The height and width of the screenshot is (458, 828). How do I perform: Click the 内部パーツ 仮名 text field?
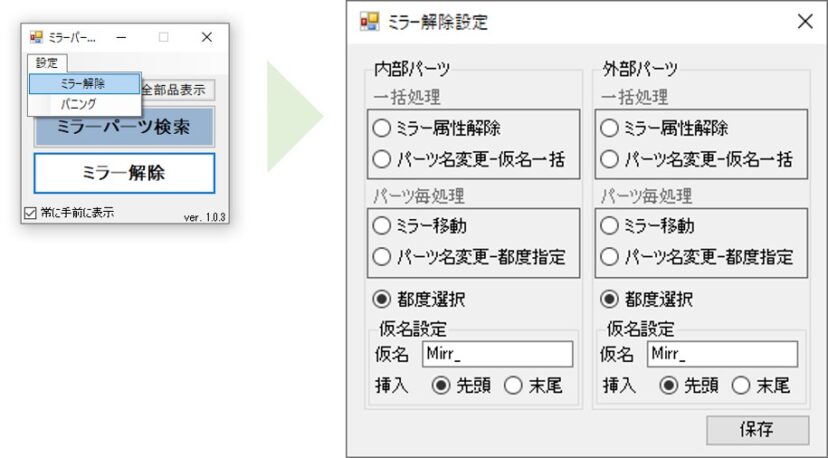(x=497, y=354)
